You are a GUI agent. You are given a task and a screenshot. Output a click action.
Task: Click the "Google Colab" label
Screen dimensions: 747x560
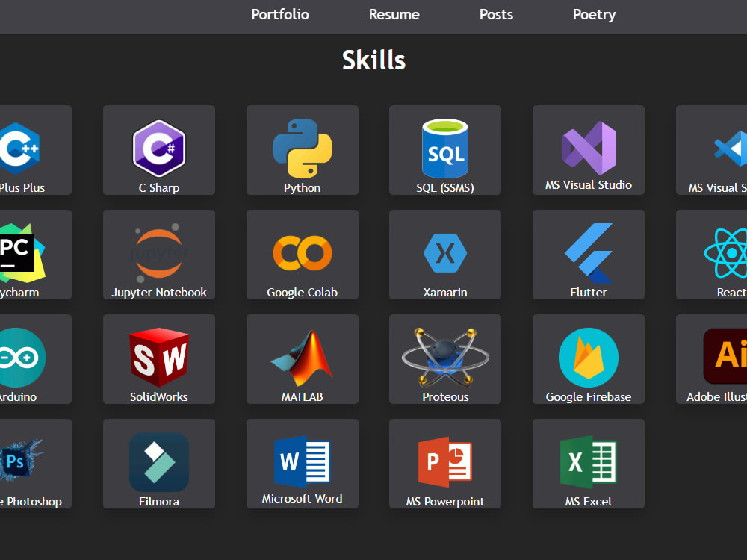pyautogui.click(x=302, y=293)
